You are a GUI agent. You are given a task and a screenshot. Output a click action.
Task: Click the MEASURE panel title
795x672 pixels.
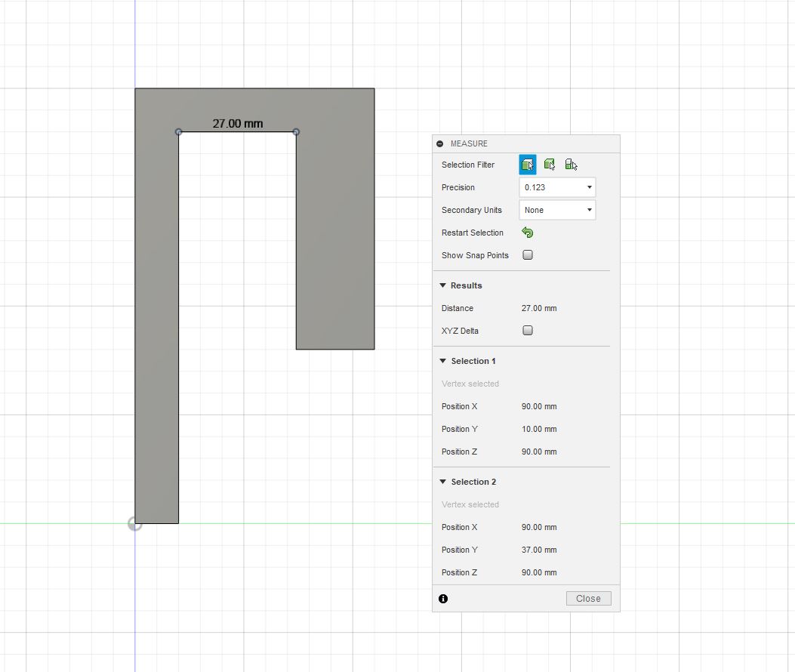(x=469, y=144)
